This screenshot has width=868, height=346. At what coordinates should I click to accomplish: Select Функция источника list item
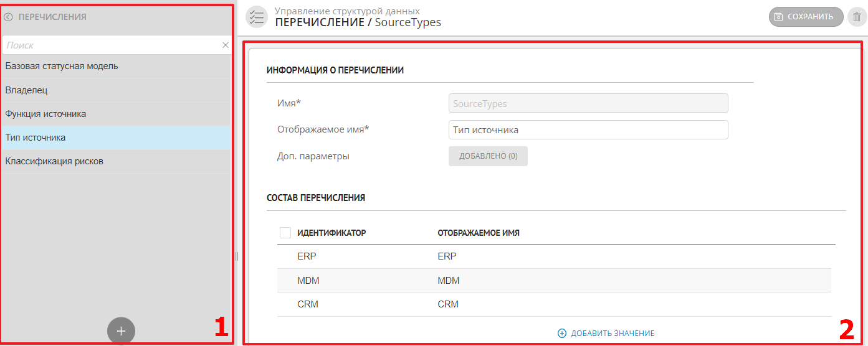coord(46,114)
